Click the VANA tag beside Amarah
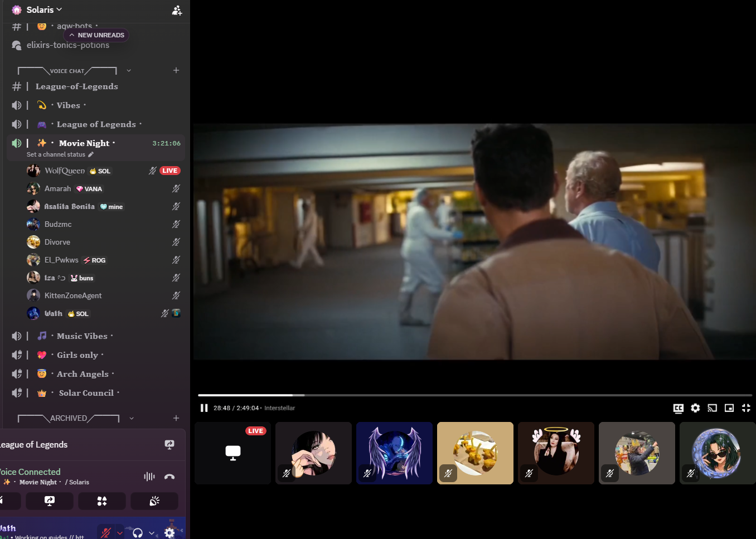 pyautogui.click(x=89, y=189)
